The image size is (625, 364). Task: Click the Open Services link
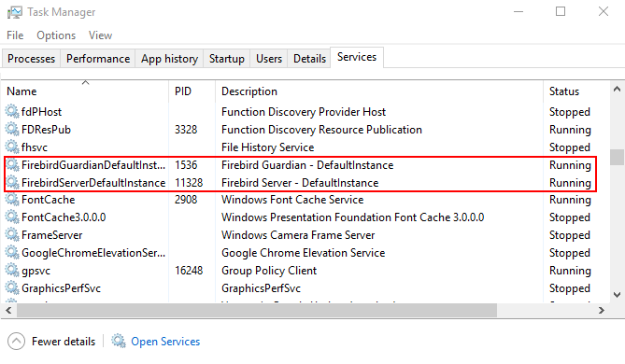[165, 342]
